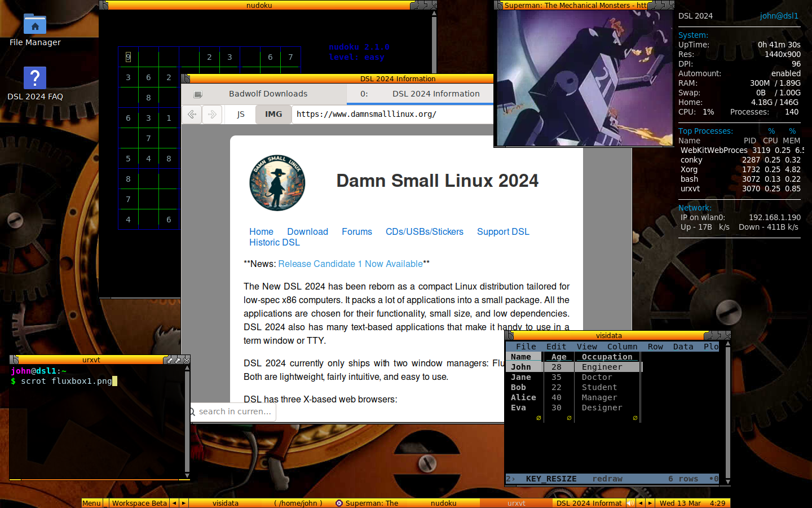Screen dimensions: 812x508
Task: Click the search magnifier icon in Badwolf
Action: coord(192,411)
